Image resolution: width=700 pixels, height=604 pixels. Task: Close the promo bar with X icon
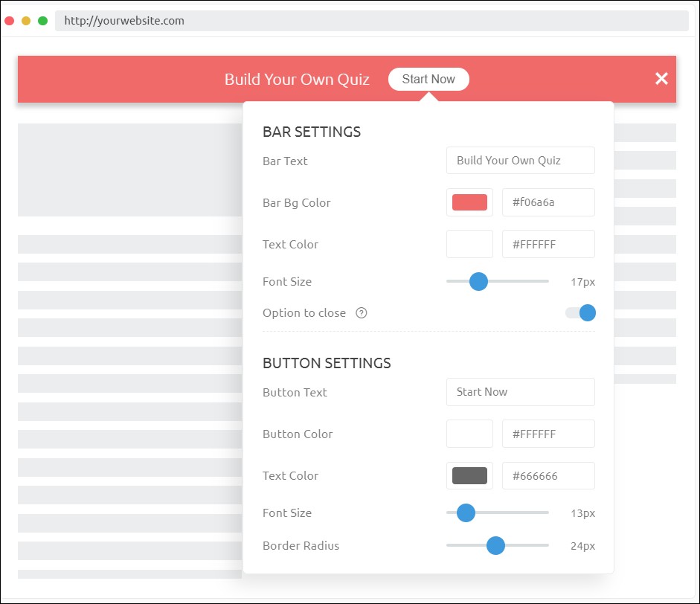click(x=661, y=79)
